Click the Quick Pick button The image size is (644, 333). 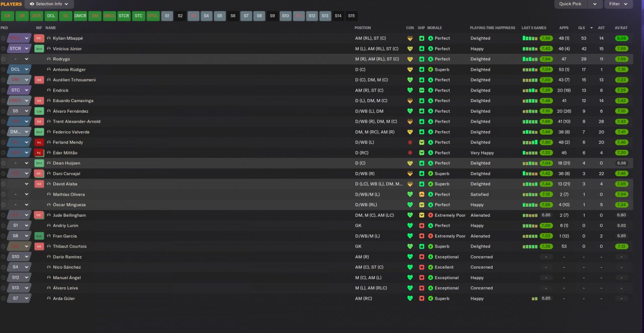(571, 4)
